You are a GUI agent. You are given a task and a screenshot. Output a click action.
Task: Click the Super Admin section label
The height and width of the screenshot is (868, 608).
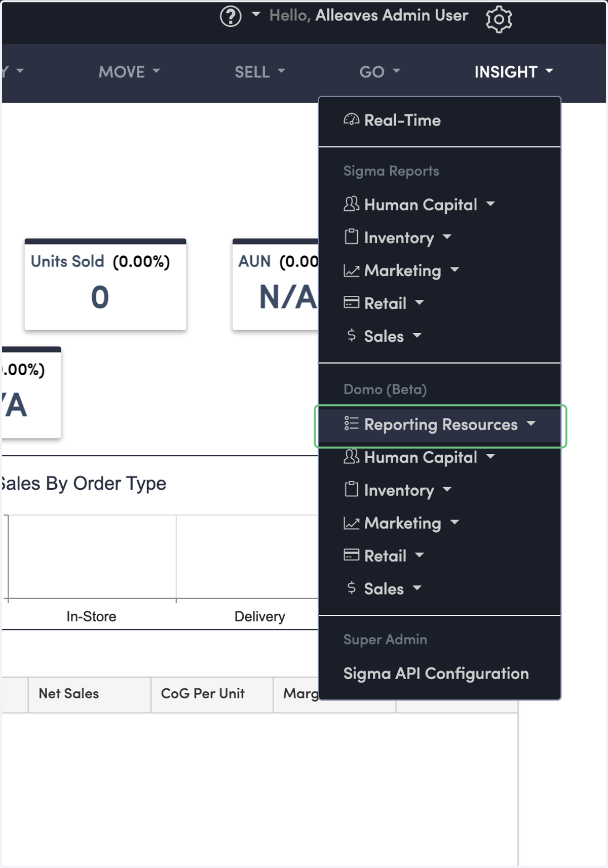click(x=385, y=639)
